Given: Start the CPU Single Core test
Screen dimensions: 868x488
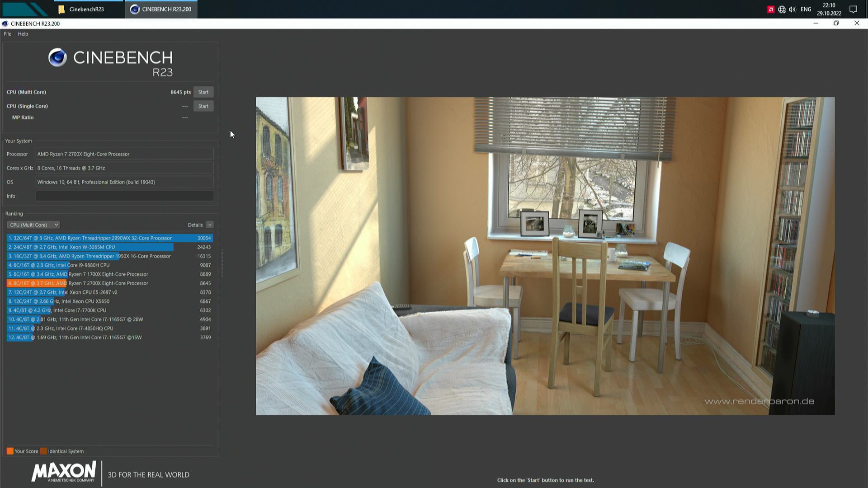Looking at the screenshot, I should pos(203,106).
